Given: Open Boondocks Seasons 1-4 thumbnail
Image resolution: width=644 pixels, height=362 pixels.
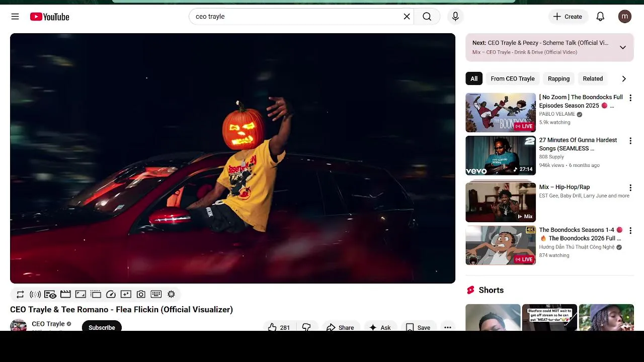Looking at the screenshot, I should click(501, 245).
